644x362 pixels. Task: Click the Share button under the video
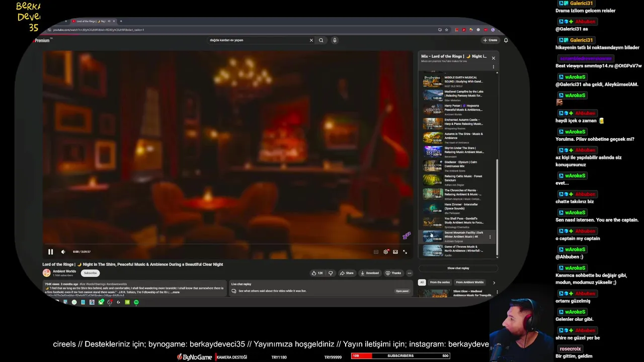point(347,273)
